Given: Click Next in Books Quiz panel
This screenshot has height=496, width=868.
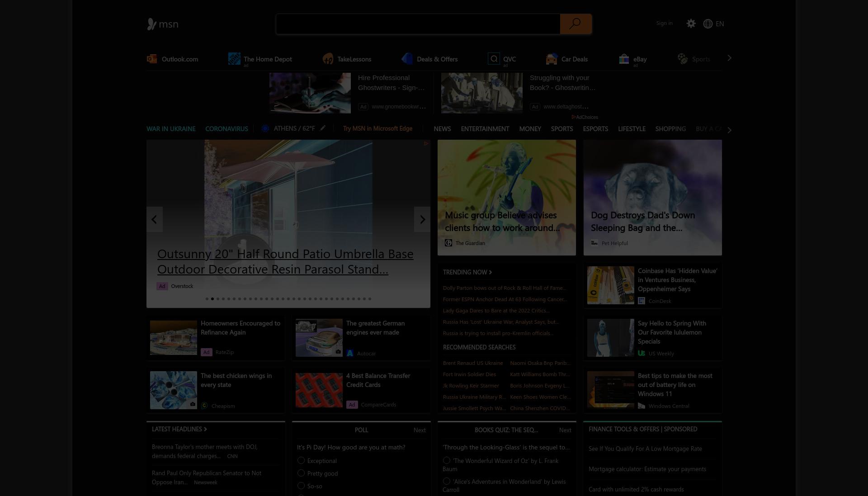Looking at the screenshot, I should click(x=565, y=430).
